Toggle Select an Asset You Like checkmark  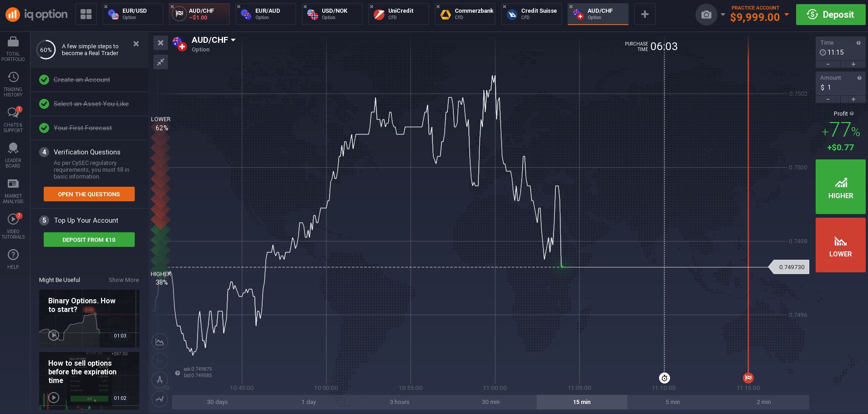[44, 104]
